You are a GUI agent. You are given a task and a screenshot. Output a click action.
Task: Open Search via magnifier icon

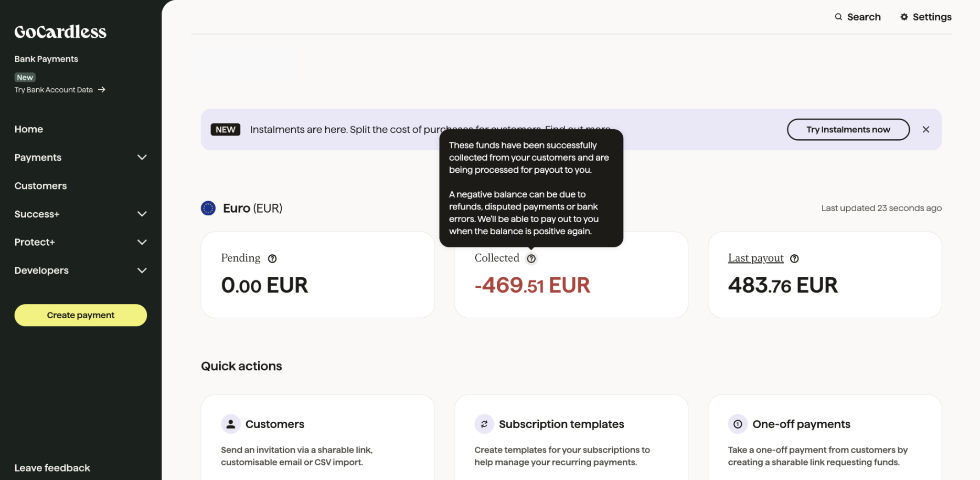839,17
